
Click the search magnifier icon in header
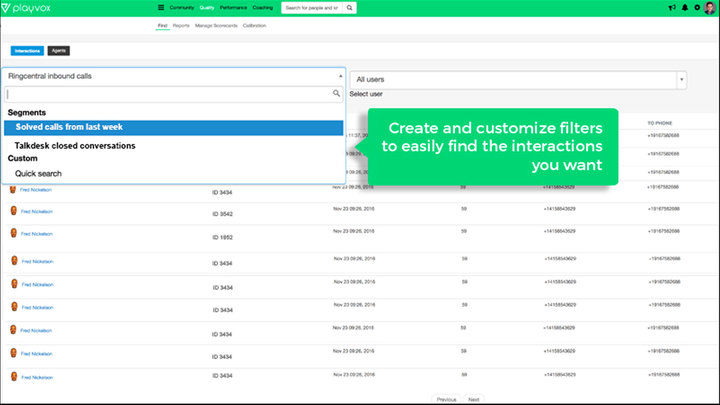[346, 8]
